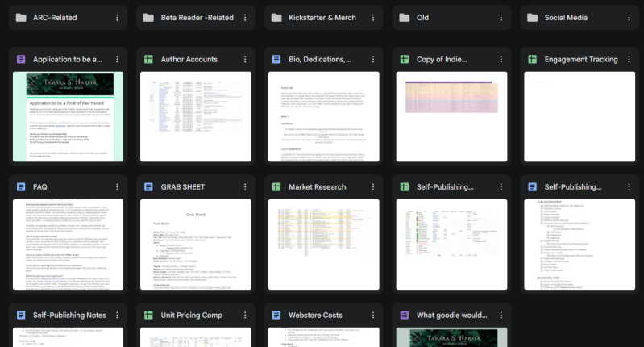Click the Docs icon beside FAQ
Image resolution: width=644 pixels, height=347 pixels.
pos(21,187)
